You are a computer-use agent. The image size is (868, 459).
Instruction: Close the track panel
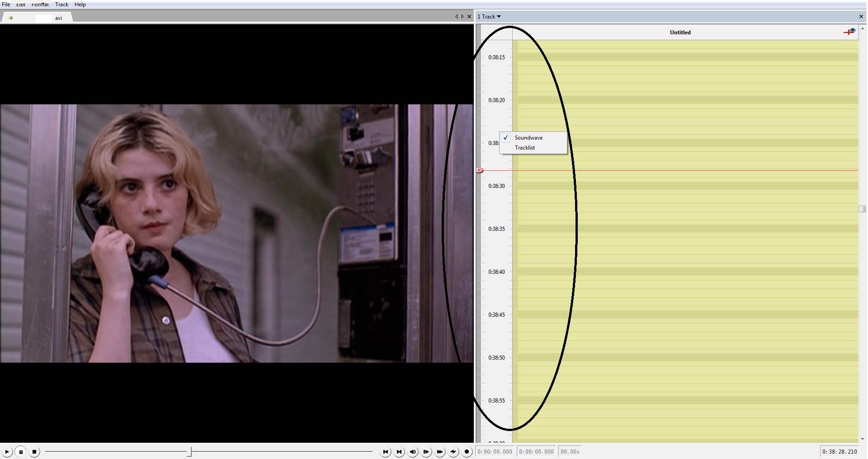click(x=861, y=17)
